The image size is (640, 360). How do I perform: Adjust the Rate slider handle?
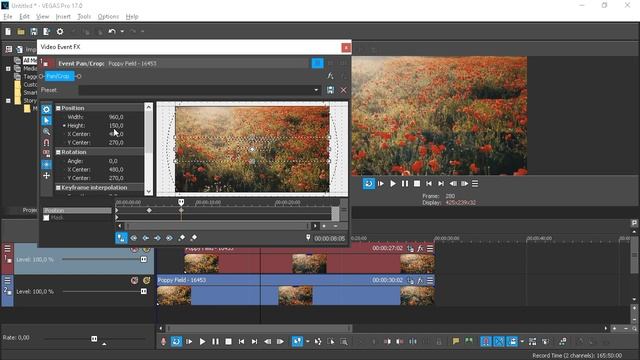(94, 339)
